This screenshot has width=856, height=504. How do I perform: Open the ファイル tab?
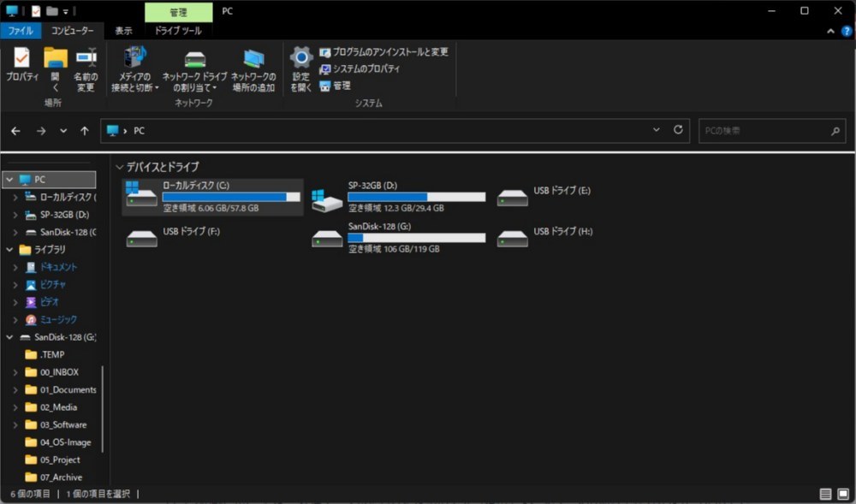click(21, 31)
